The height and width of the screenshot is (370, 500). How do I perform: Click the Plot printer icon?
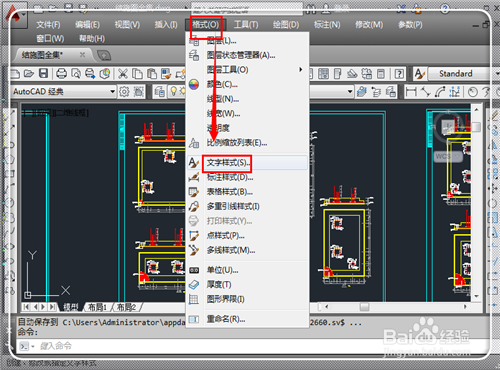coord(61,73)
